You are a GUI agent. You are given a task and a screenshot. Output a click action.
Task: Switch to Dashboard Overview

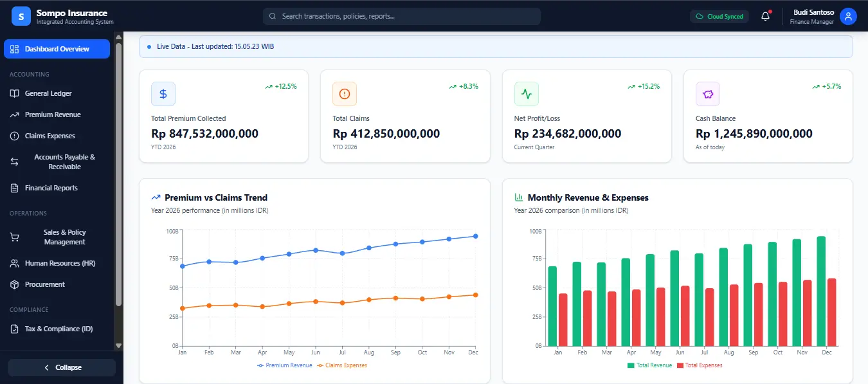tap(57, 48)
